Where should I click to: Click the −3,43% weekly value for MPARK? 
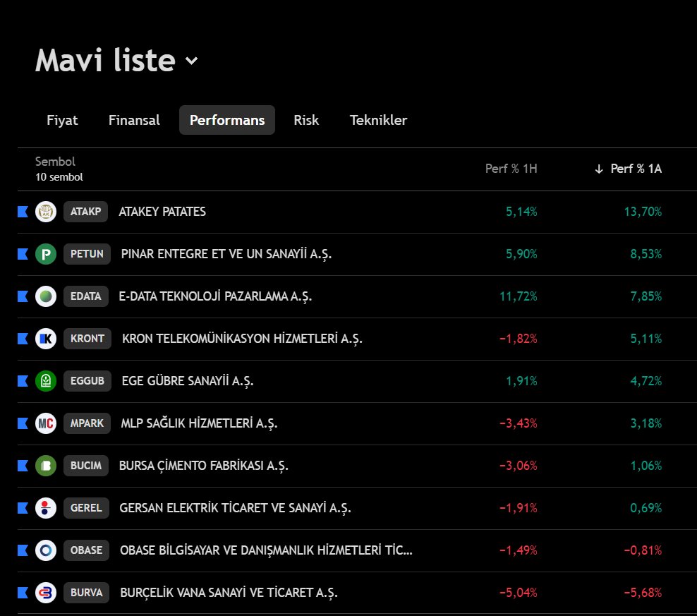click(x=519, y=423)
